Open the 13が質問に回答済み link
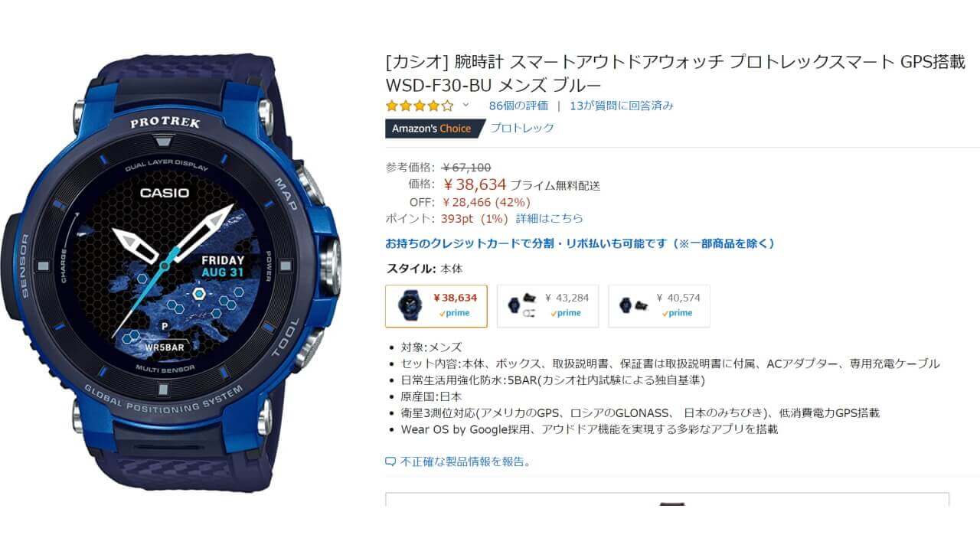The width and height of the screenshot is (980, 551). (622, 106)
